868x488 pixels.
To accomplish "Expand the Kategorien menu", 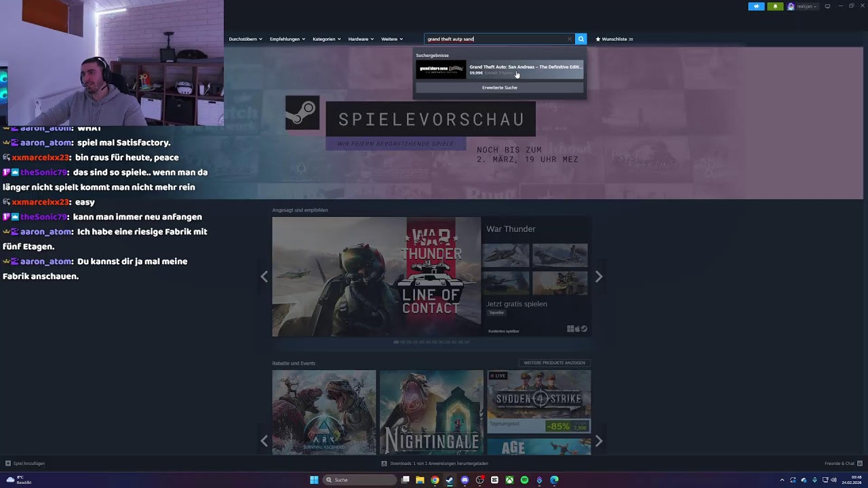I will tap(327, 39).
